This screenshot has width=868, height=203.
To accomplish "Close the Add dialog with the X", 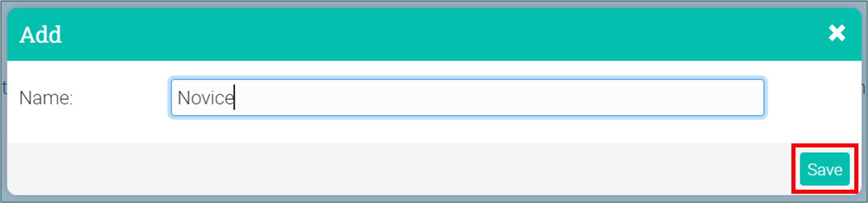I will [837, 33].
